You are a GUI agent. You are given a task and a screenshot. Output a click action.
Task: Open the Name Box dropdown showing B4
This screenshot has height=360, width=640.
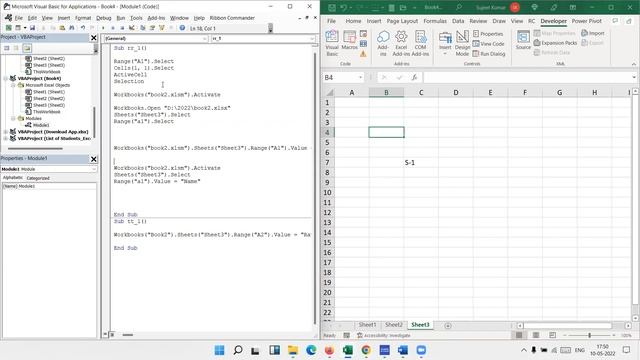(x=360, y=78)
